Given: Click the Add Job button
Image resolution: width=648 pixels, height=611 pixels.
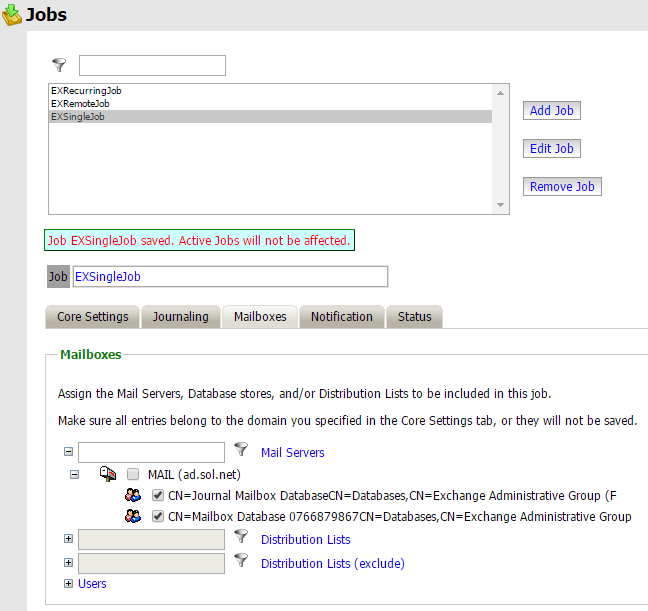Looking at the screenshot, I should [552, 110].
